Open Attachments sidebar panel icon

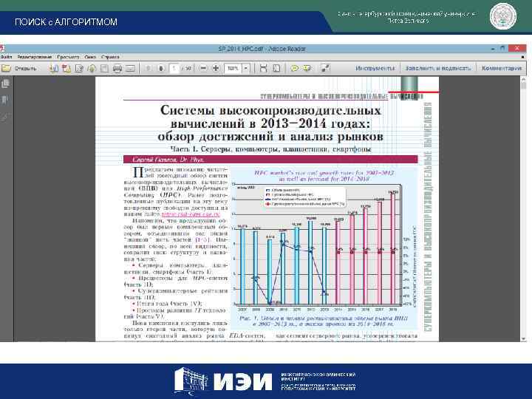click(5, 117)
